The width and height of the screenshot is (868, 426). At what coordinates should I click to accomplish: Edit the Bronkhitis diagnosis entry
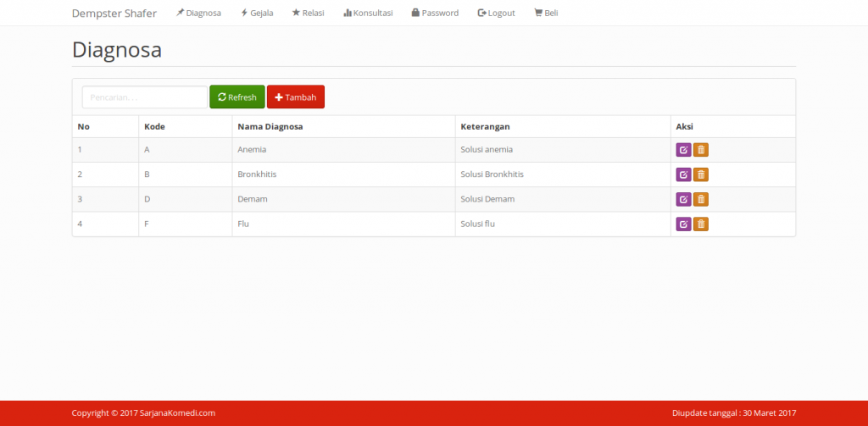coord(683,174)
